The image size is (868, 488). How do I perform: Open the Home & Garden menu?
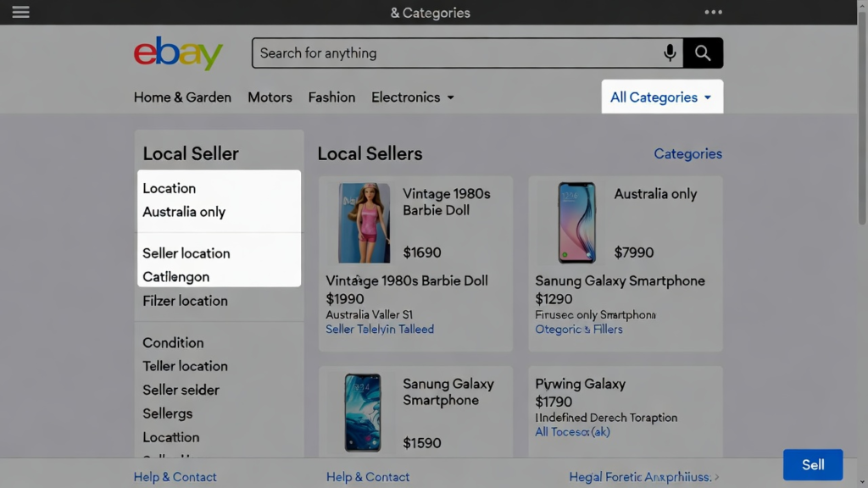click(x=182, y=97)
